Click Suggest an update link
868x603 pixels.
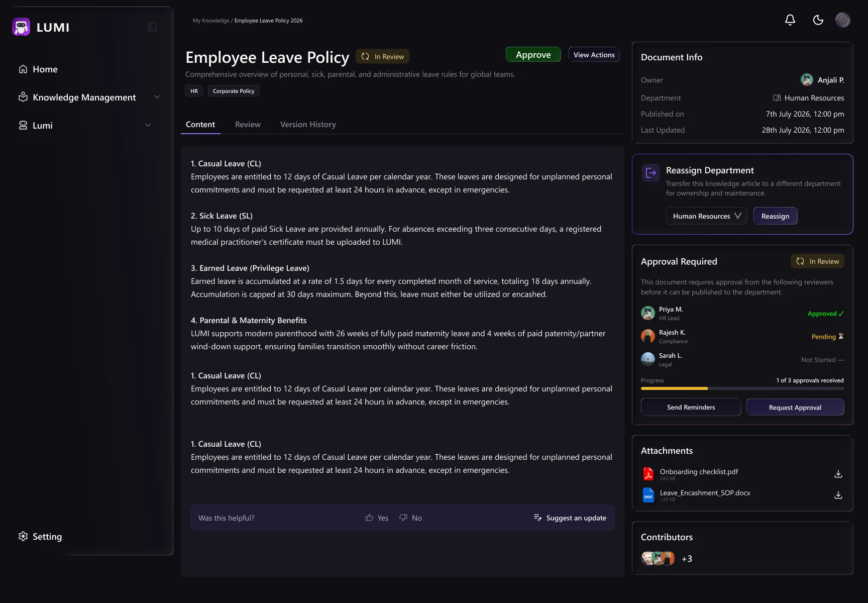coord(576,518)
